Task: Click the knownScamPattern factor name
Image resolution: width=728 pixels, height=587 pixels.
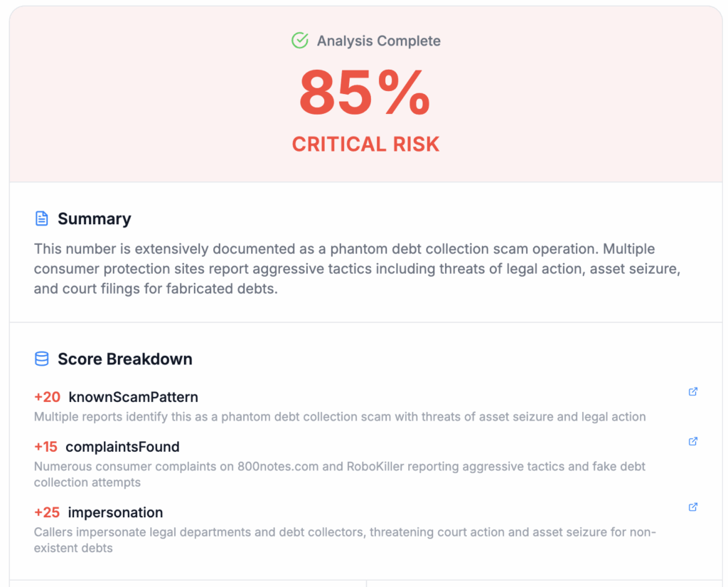Action: pos(133,397)
